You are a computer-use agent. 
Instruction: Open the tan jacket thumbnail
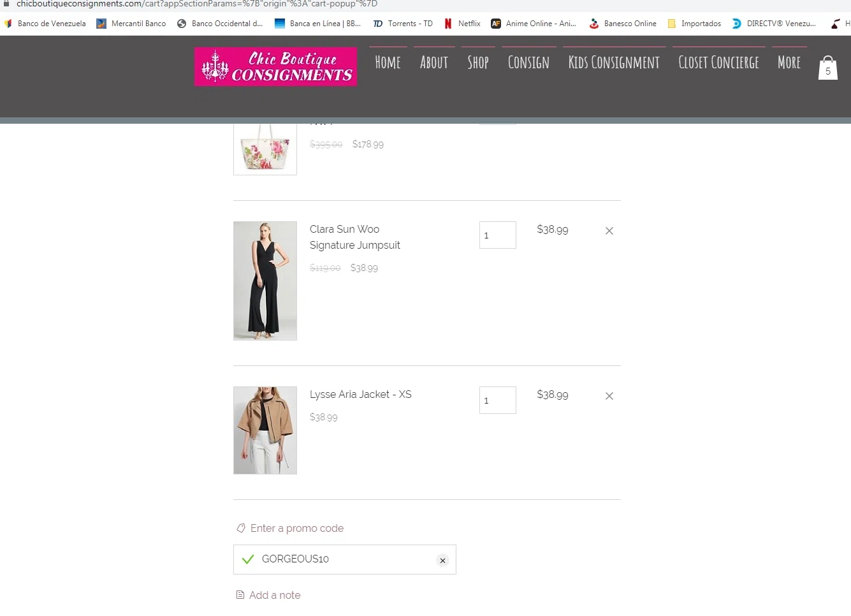[265, 430]
